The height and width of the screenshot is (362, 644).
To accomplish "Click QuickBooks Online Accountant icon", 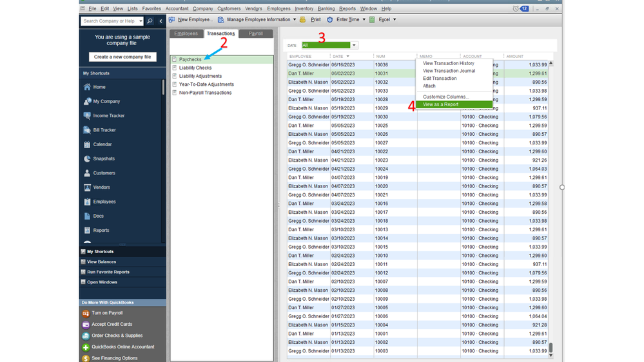I will [x=86, y=347].
